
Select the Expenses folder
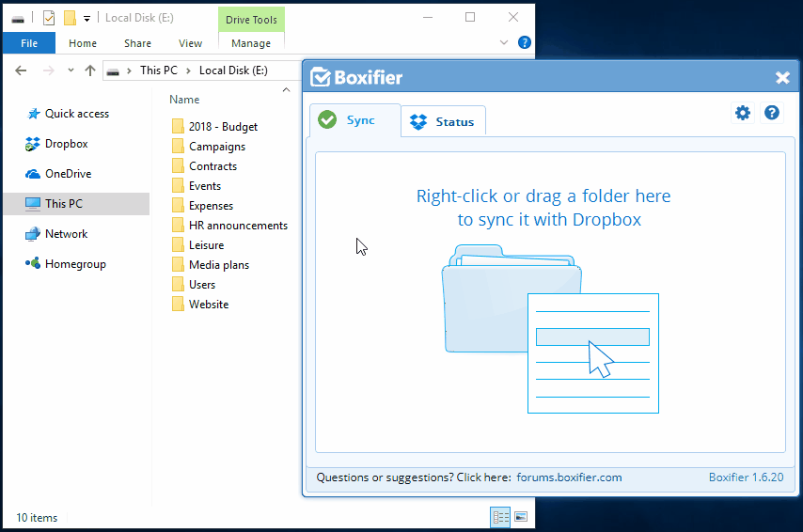[211, 206]
